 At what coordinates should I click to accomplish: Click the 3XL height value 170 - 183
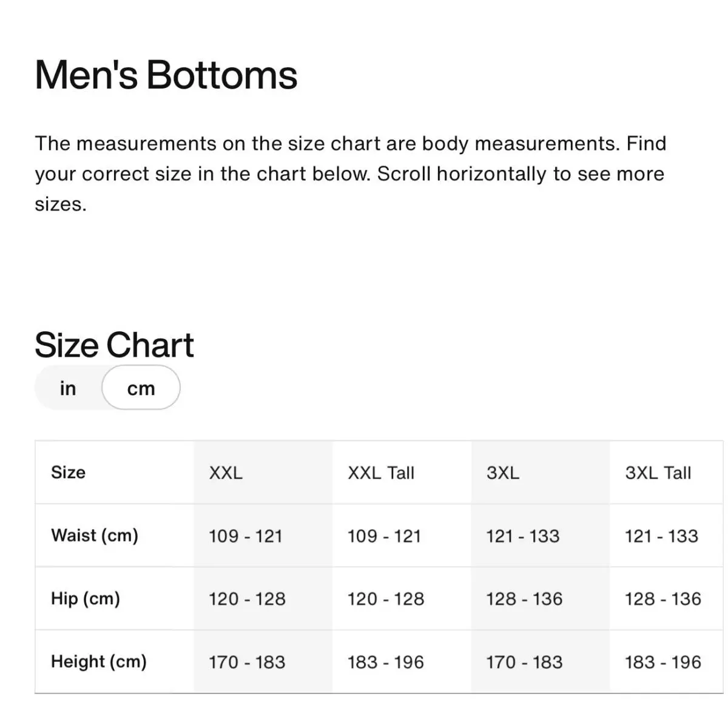pos(525,662)
